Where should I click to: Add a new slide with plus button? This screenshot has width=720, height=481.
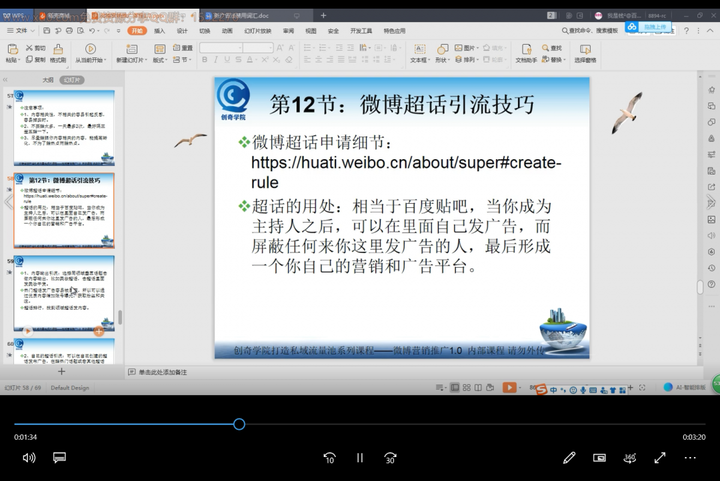[x=61, y=371]
